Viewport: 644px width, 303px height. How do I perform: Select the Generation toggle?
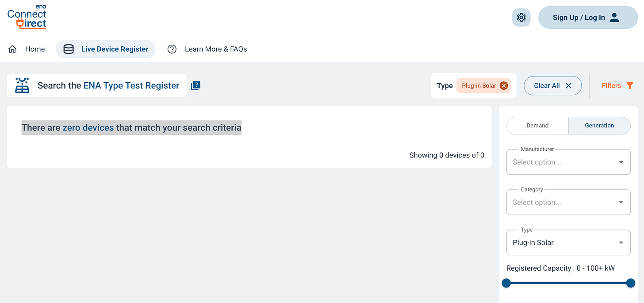[599, 126]
